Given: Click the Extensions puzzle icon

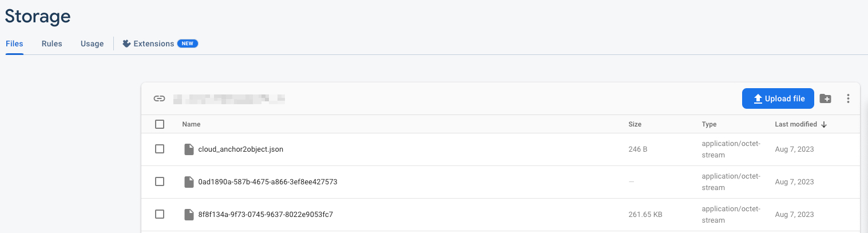Looking at the screenshot, I should pyautogui.click(x=127, y=44).
